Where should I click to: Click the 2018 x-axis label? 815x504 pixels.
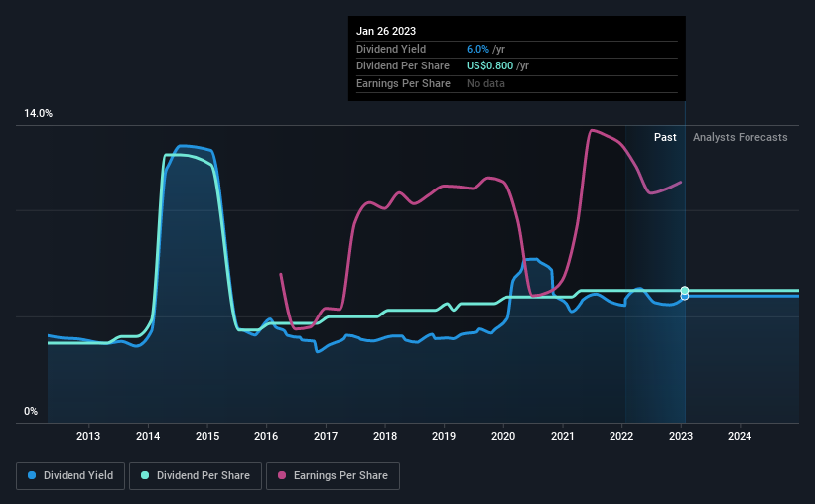[385, 436]
